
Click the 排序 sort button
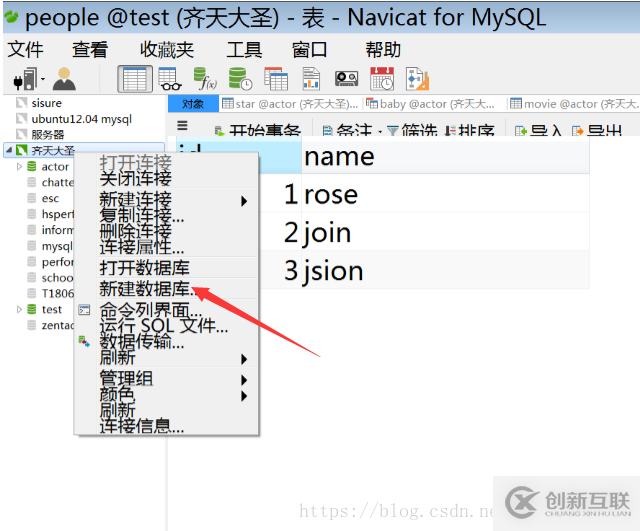pyautogui.click(x=470, y=131)
